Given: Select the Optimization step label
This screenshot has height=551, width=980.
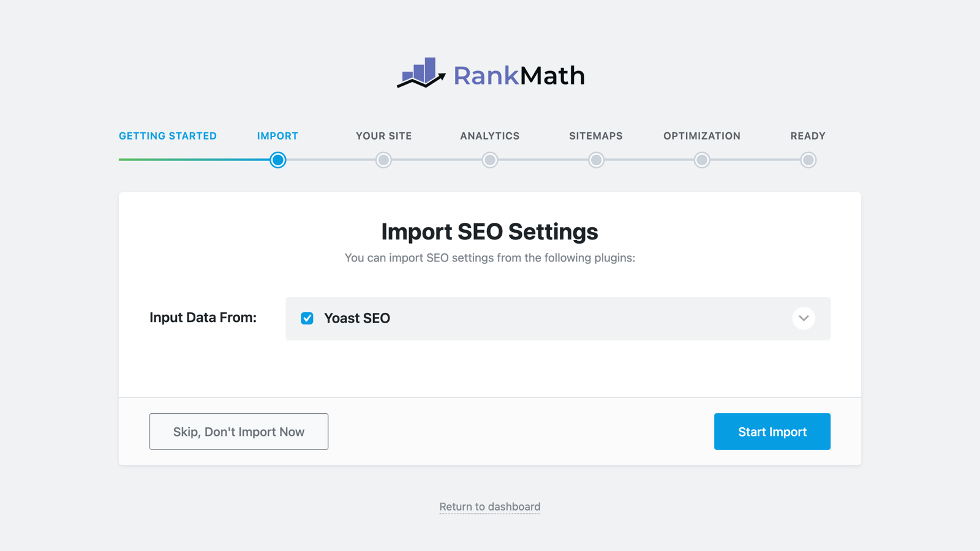Looking at the screenshot, I should pyautogui.click(x=702, y=136).
